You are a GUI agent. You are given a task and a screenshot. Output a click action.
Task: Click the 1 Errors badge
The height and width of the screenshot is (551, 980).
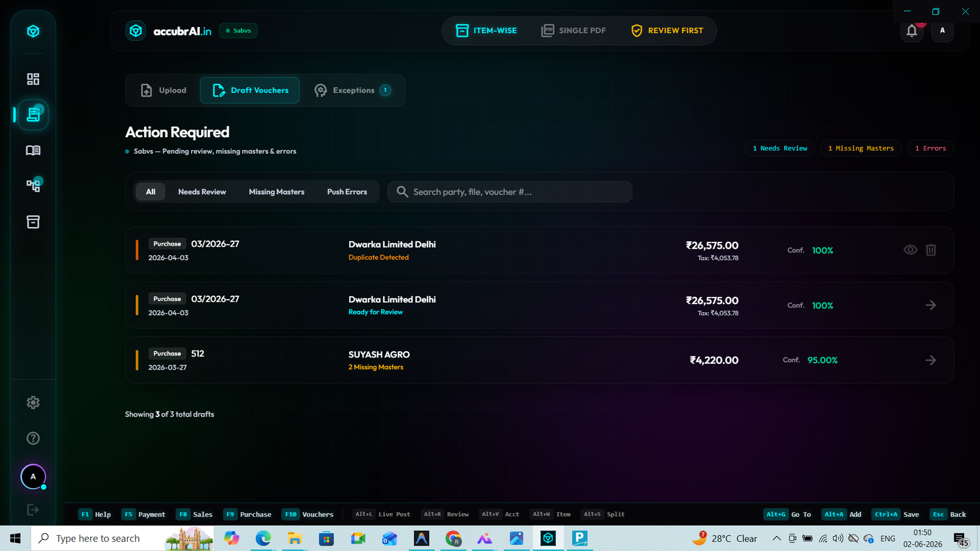(930, 148)
